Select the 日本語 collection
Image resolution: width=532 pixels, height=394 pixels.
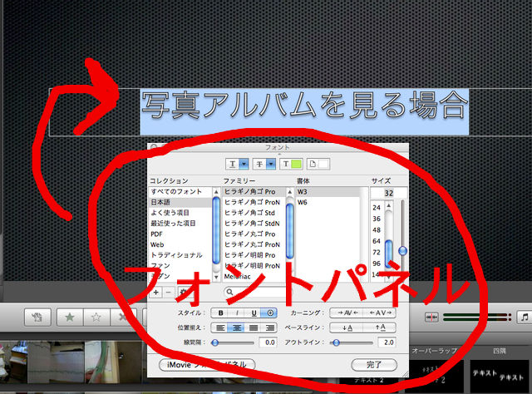tap(180, 202)
